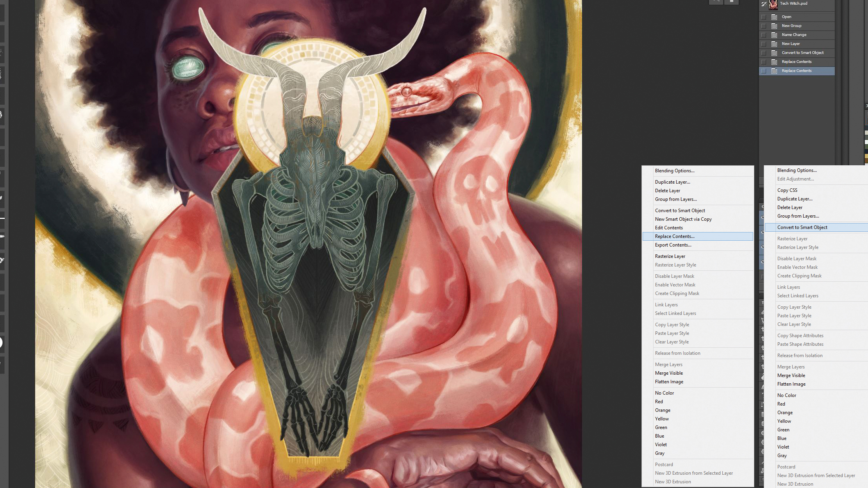Click the document icon of the New Group state
This screenshot has width=868, height=488.
click(774, 26)
